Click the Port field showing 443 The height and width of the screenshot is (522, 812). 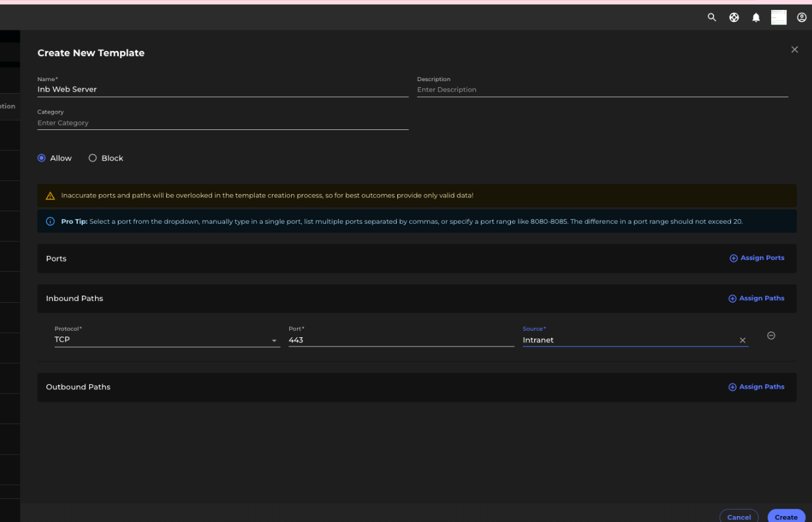(401, 340)
